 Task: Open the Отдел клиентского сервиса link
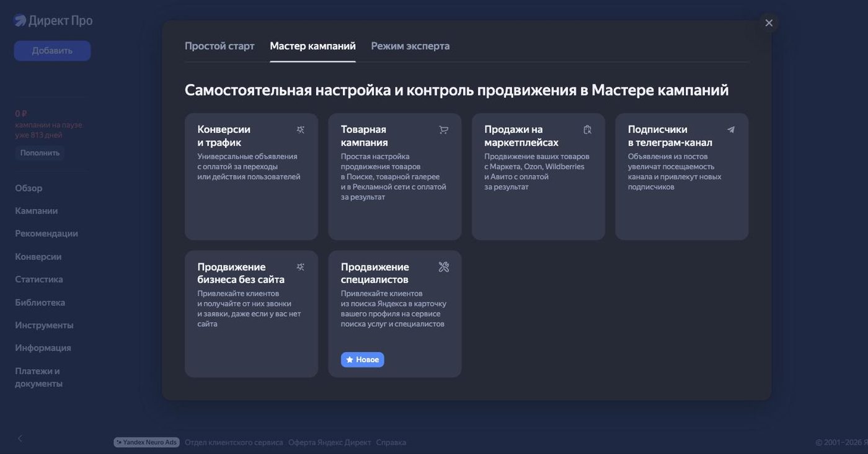tap(234, 442)
